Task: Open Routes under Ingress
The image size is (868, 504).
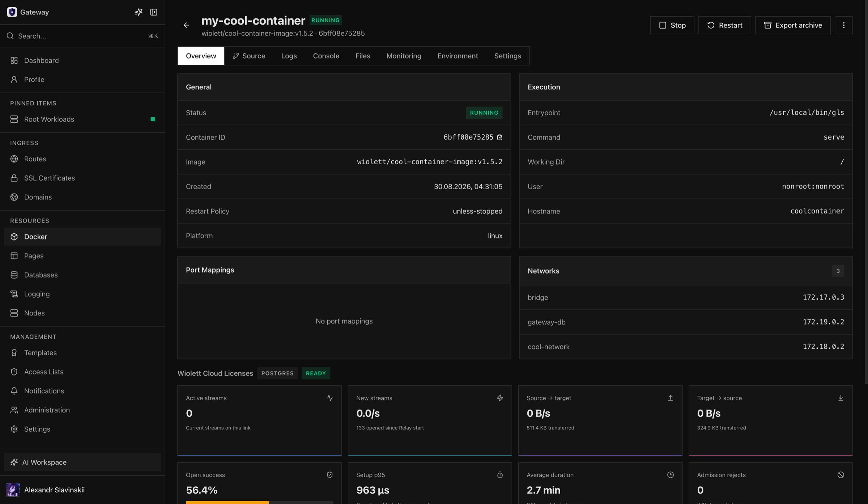Action: click(x=82, y=159)
